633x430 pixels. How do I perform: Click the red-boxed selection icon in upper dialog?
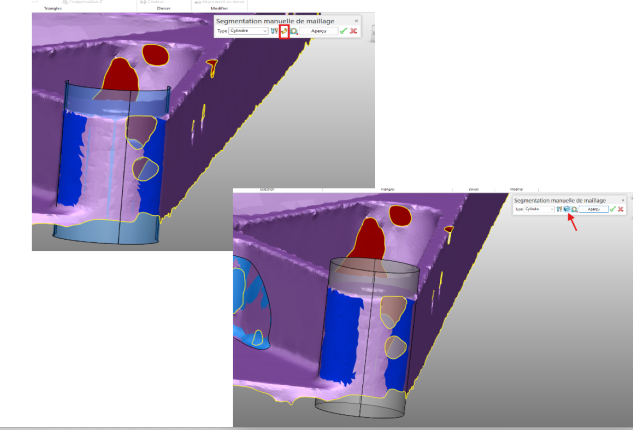[x=284, y=31]
